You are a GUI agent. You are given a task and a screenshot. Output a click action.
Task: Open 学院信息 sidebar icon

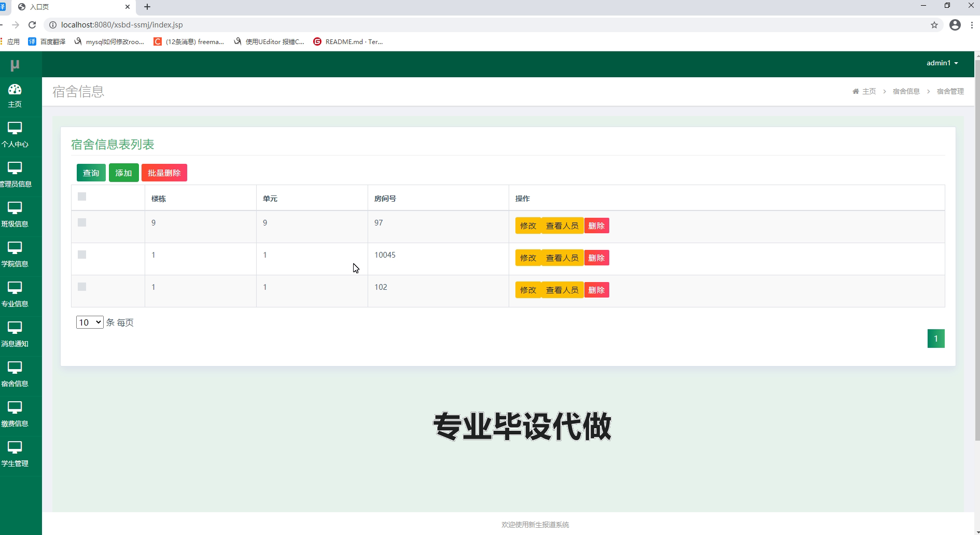click(x=15, y=248)
